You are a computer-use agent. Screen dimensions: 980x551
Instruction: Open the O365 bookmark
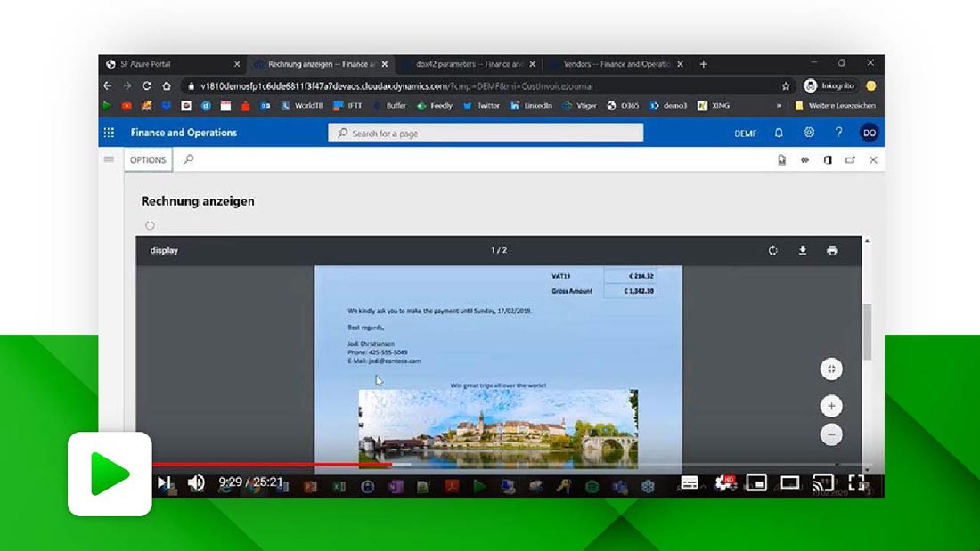coord(623,106)
